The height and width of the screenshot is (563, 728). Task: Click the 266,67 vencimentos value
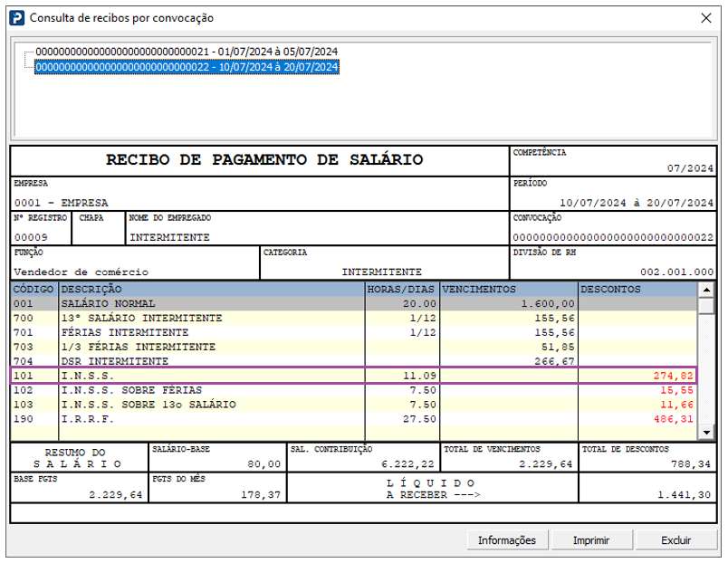[555, 360]
